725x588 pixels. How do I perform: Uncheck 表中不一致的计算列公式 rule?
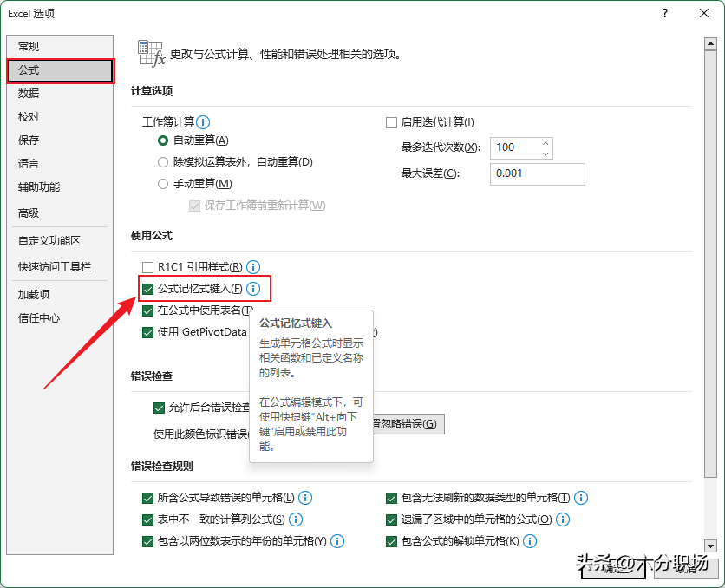147,519
